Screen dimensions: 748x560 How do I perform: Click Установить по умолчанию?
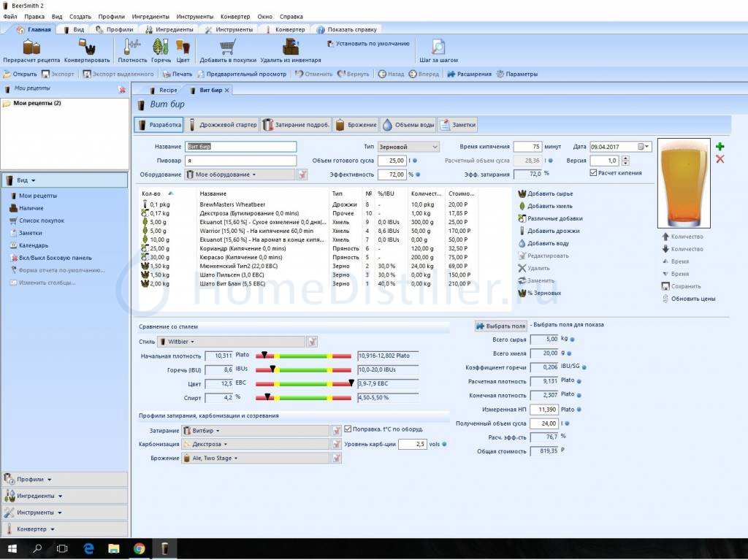368,43
